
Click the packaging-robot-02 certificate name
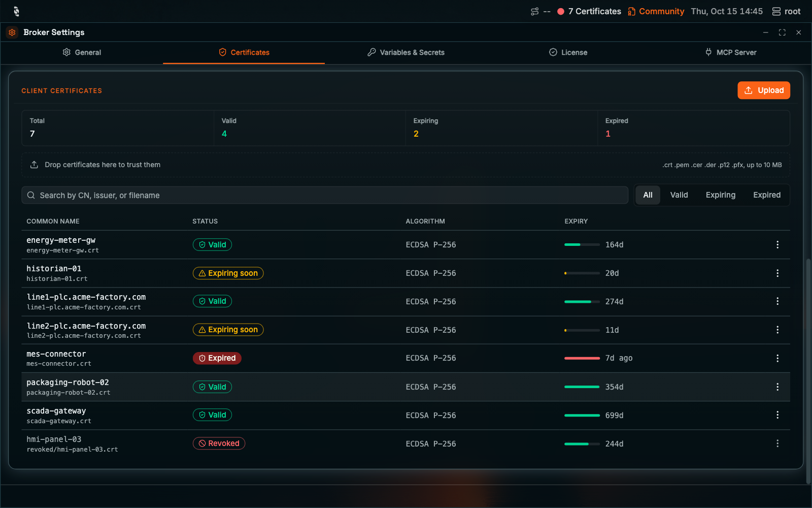tap(67, 383)
